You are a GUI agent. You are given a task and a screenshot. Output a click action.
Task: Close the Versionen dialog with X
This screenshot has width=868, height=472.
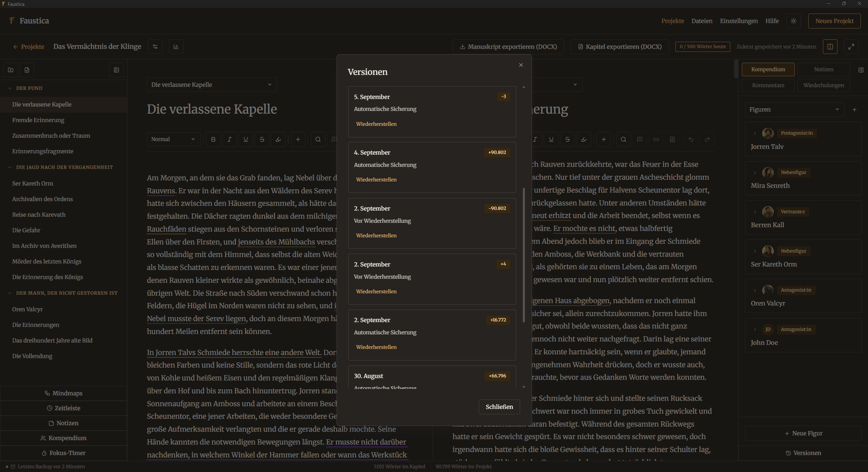(521, 65)
